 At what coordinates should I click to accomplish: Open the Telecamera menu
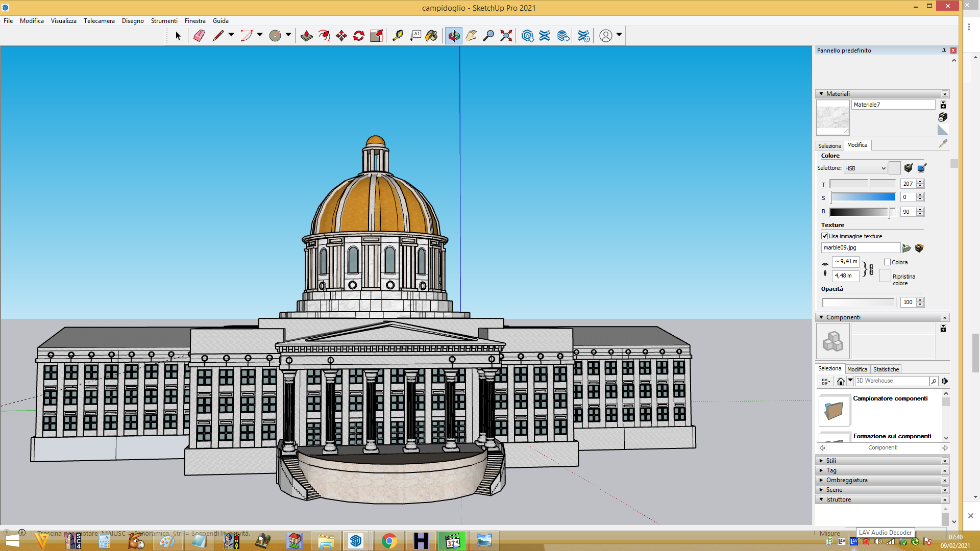pyautogui.click(x=99, y=21)
